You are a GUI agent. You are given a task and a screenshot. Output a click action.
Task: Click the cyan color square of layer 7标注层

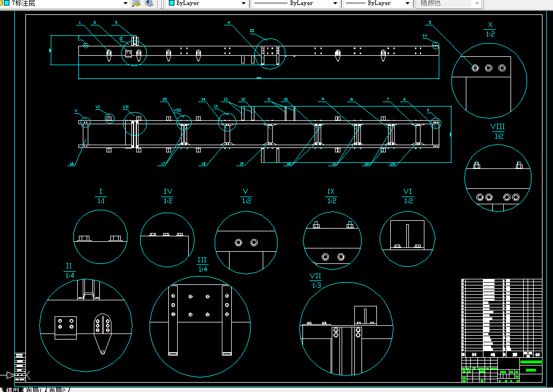pos(7,3)
